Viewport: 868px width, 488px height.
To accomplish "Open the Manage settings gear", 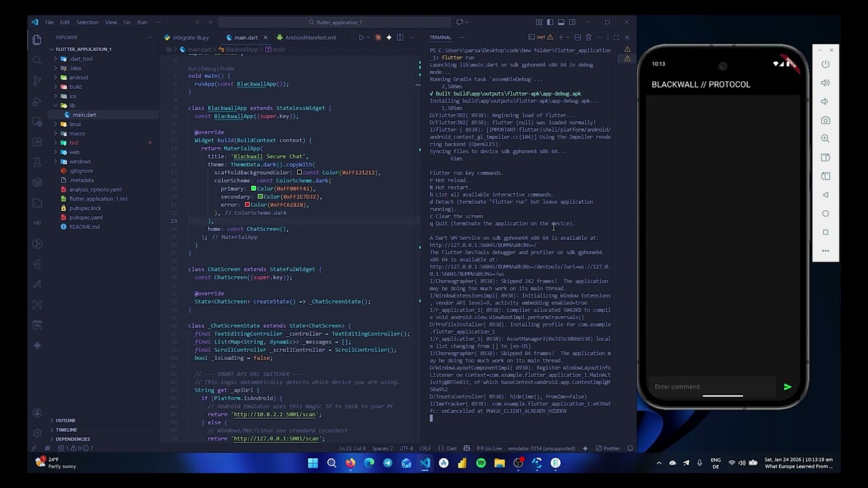I will coord(37,433).
